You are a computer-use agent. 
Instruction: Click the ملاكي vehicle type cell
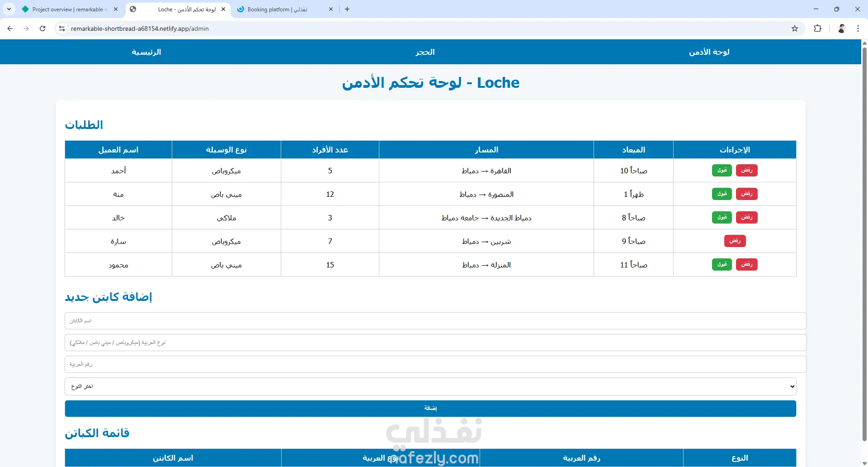226,218
